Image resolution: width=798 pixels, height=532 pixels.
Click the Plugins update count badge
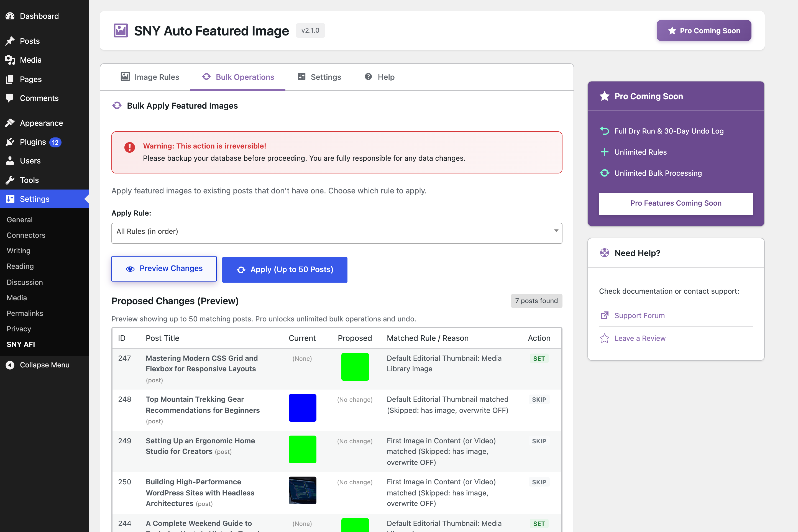55,142
